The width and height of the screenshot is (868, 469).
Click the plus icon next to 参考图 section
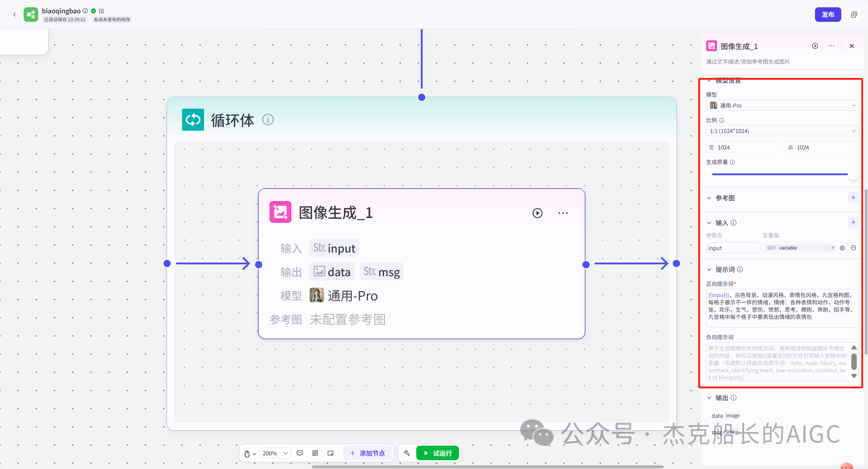click(853, 197)
